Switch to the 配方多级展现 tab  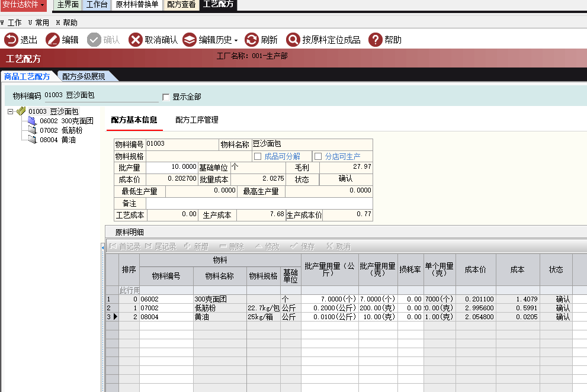(84, 76)
